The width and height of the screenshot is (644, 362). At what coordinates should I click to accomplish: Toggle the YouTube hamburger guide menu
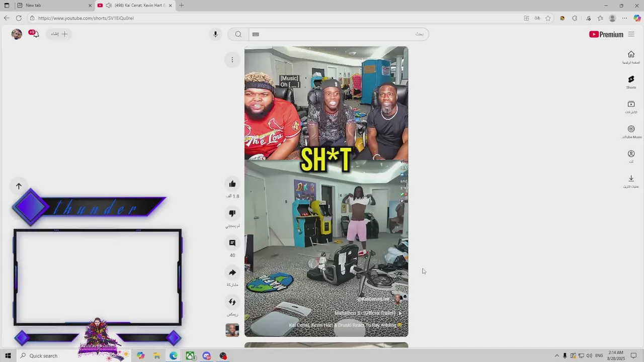631,34
